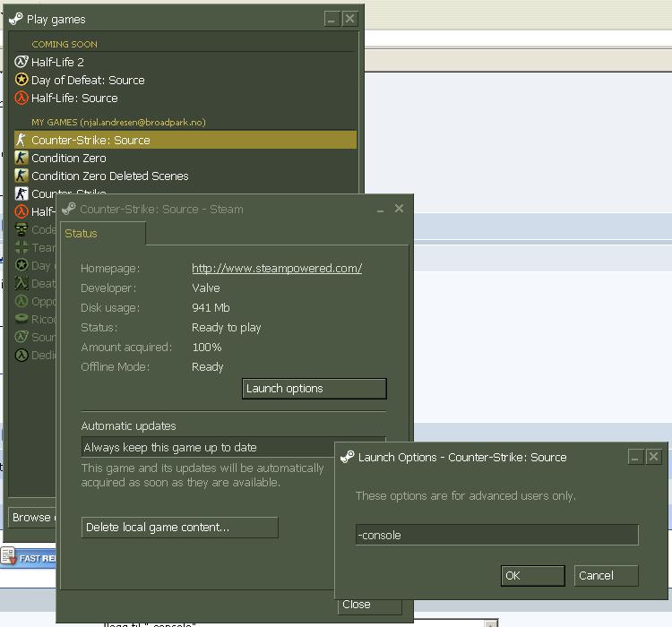The width and height of the screenshot is (672, 627).
Task: Close the Launch Options dialog window
Action: coord(653,457)
